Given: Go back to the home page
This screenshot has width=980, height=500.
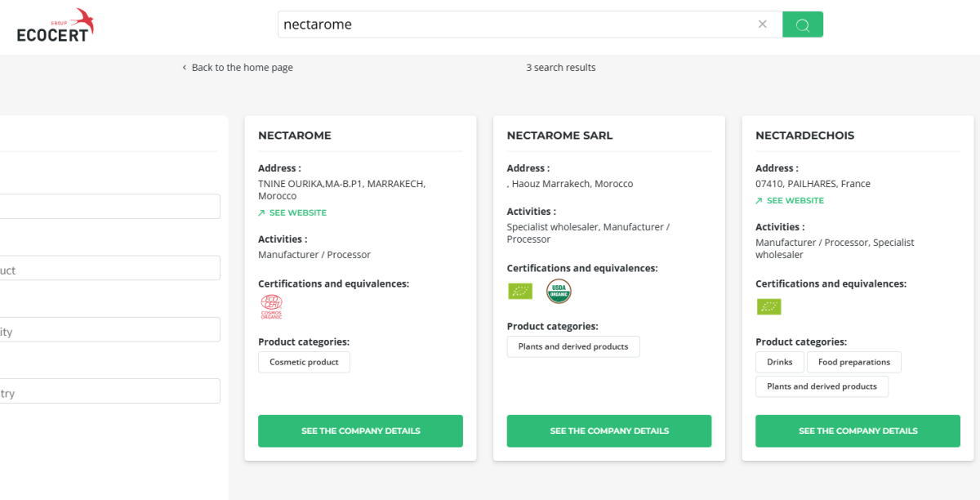Looking at the screenshot, I should point(238,68).
